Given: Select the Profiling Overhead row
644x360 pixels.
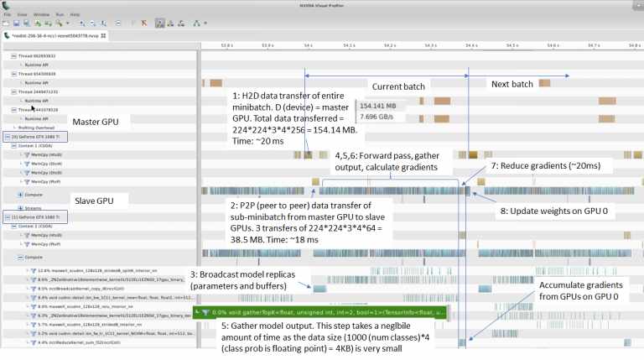Looking at the screenshot, I should (x=38, y=127).
